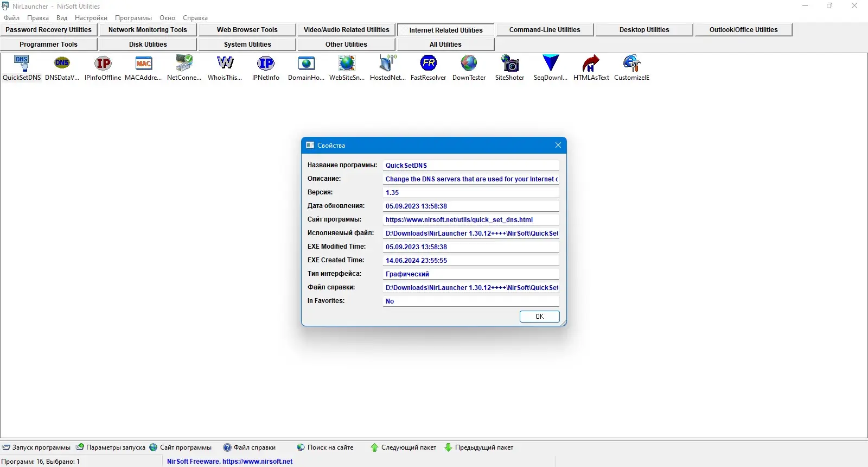Open the Окно menu
868x467 pixels.
167,18
